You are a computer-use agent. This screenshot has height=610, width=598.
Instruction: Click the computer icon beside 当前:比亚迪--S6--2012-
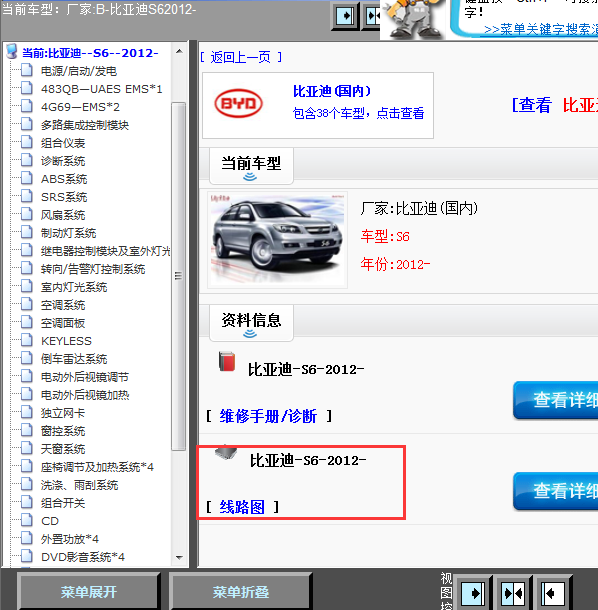pos(12,51)
